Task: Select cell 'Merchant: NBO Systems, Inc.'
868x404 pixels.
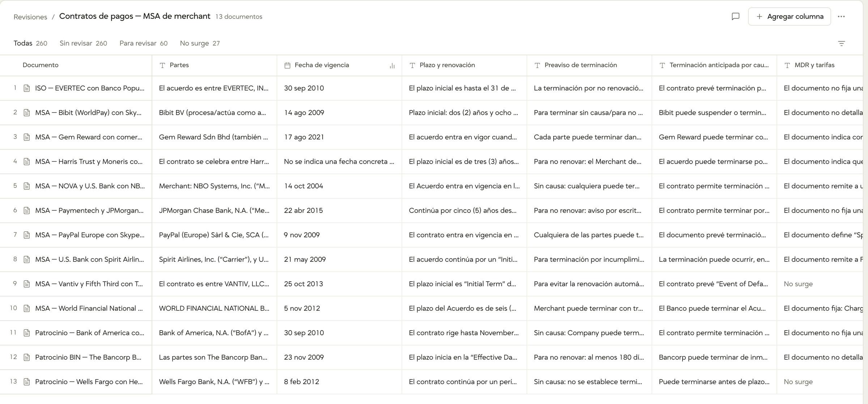Action: click(214, 186)
